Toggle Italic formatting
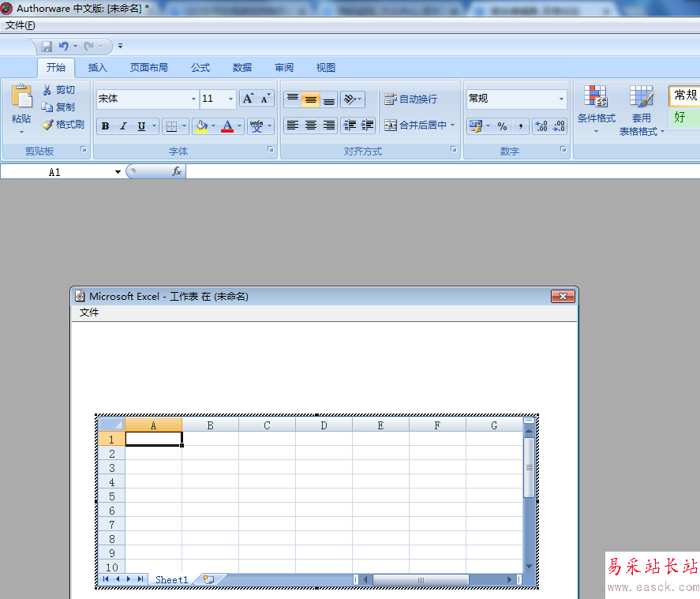This screenshot has width=700, height=599. (x=123, y=126)
